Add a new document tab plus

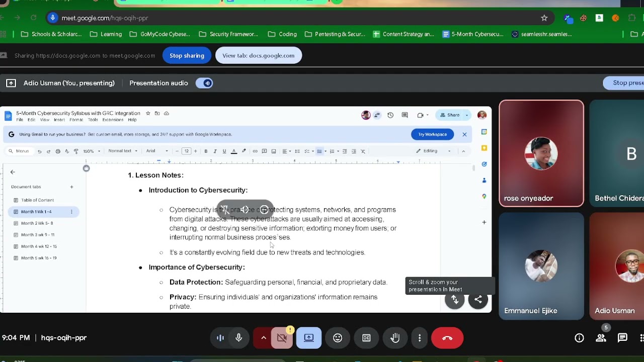pos(71,187)
